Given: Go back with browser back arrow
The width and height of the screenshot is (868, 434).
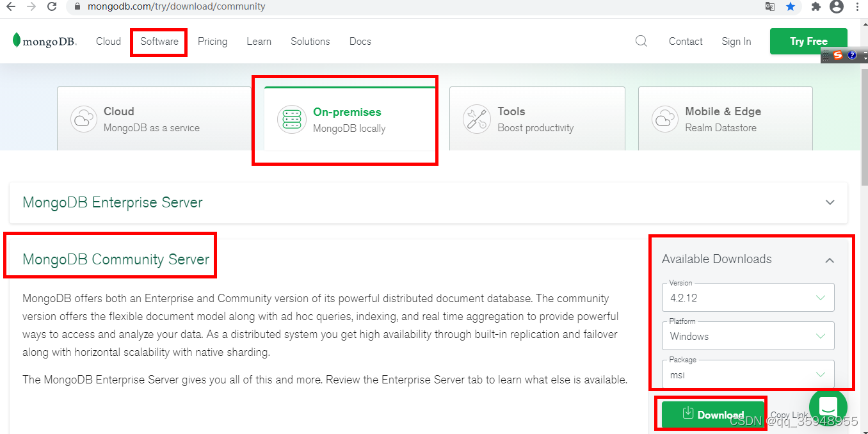Looking at the screenshot, I should click(x=10, y=6).
